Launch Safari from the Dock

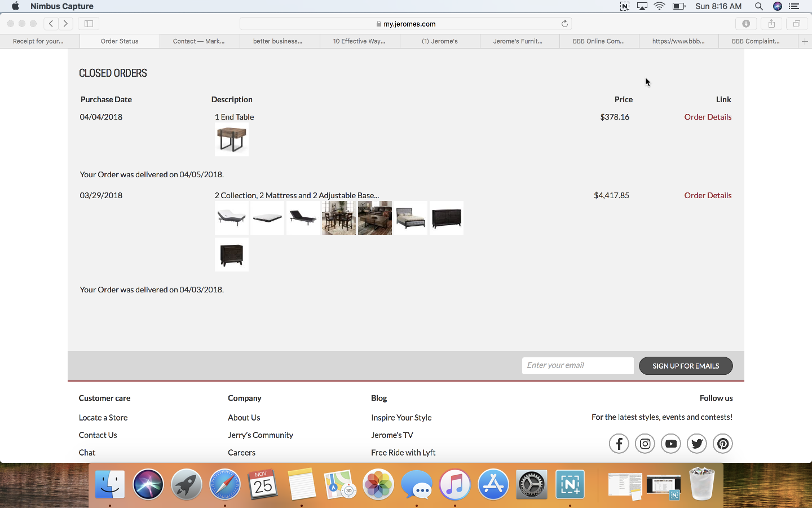pos(225,484)
